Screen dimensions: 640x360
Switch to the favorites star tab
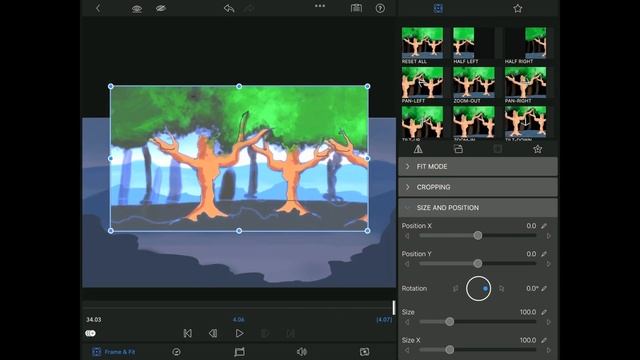[x=518, y=8]
